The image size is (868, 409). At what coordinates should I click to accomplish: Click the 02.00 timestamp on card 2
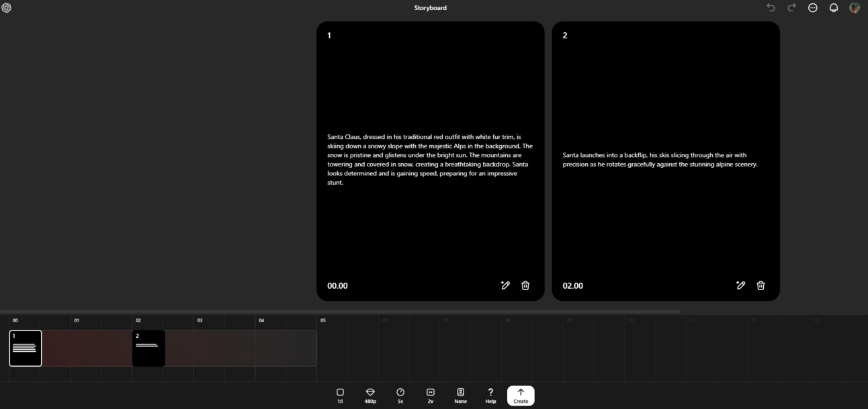[572, 285]
